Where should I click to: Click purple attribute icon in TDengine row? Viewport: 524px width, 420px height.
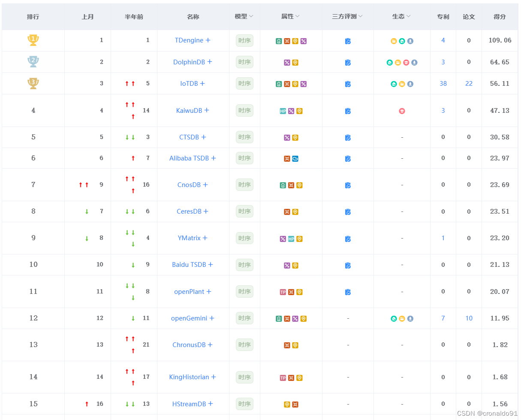tap(303, 41)
